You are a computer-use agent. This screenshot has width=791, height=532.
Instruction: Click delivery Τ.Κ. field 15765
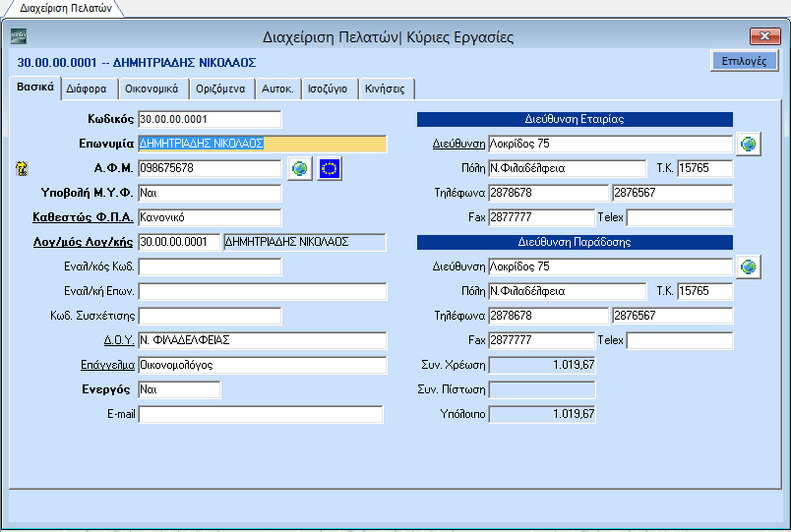pyautogui.click(x=705, y=291)
